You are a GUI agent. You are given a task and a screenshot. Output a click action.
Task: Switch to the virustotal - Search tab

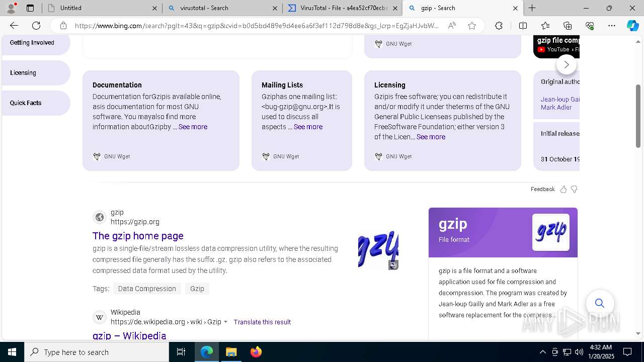click(222, 8)
